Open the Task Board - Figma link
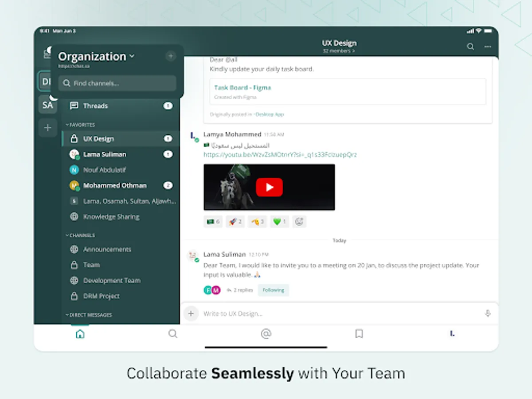532x399 pixels. click(x=243, y=87)
